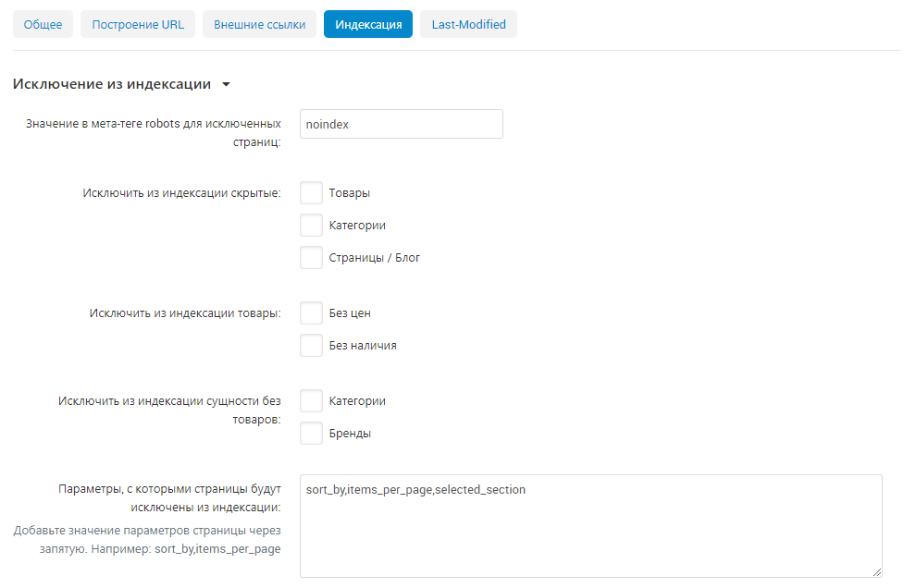Click the robots meta-tag value field
Screen dimensions: 904x588
pyautogui.click(x=402, y=124)
